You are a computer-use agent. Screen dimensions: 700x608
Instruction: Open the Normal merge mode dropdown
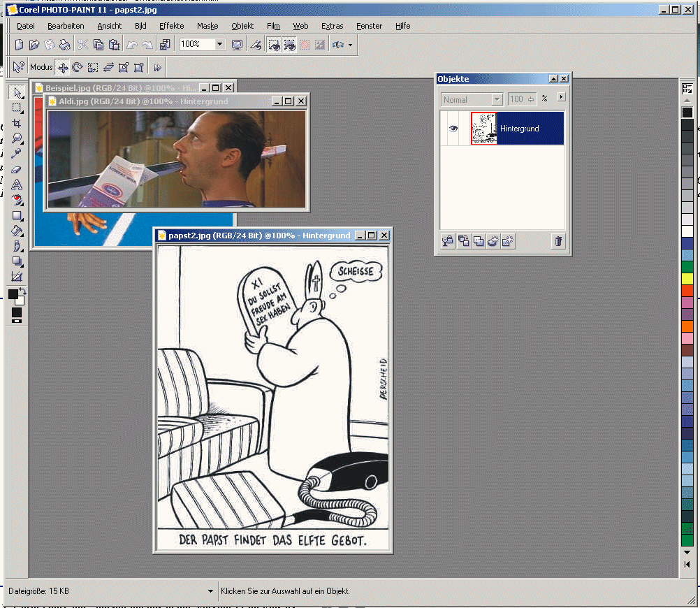coord(497,99)
